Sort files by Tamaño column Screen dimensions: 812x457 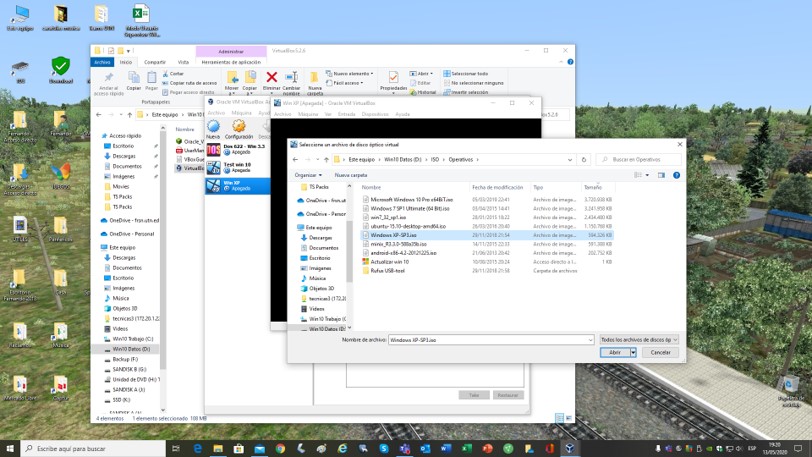point(593,188)
